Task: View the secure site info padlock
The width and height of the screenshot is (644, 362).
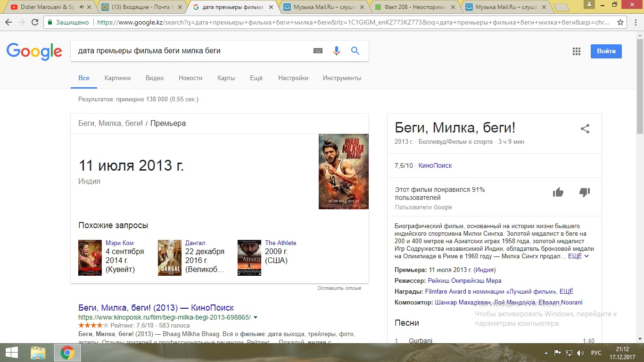Action: tap(50, 22)
